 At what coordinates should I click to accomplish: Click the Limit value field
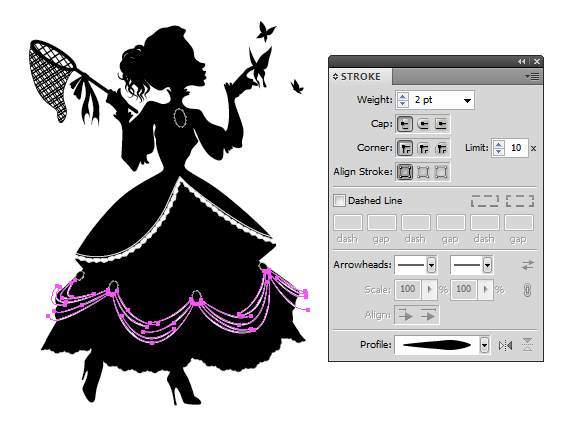516,148
